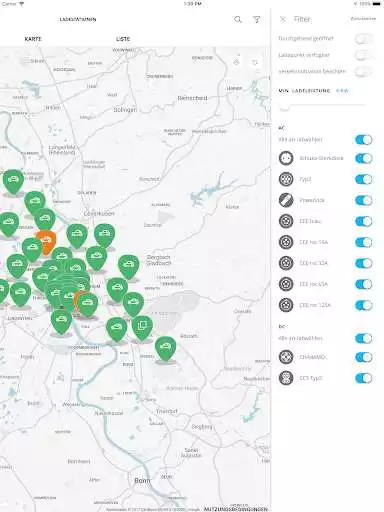Disable the Schuko-Steckdose toggle
384x512 pixels.
(x=363, y=158)
